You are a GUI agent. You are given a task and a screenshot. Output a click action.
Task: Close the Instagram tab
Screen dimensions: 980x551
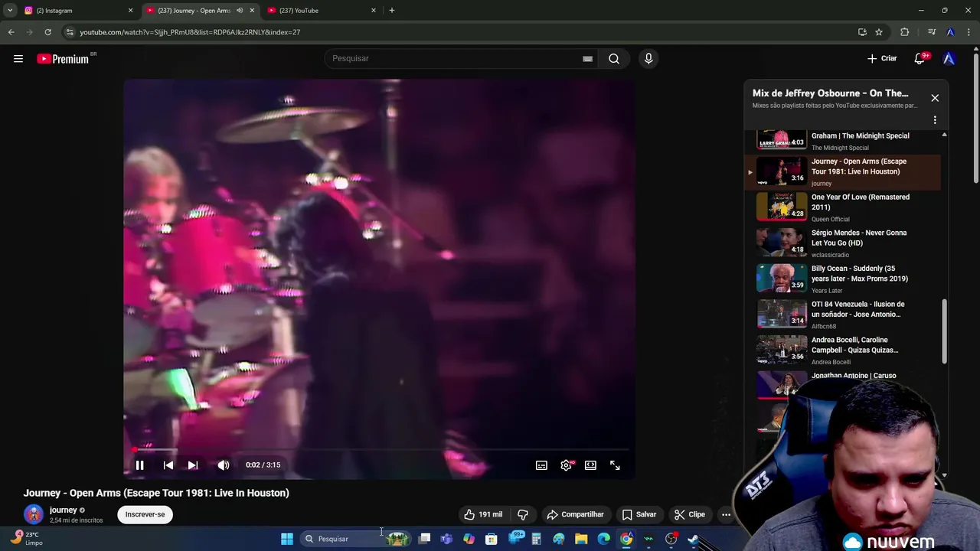point(130,11)
